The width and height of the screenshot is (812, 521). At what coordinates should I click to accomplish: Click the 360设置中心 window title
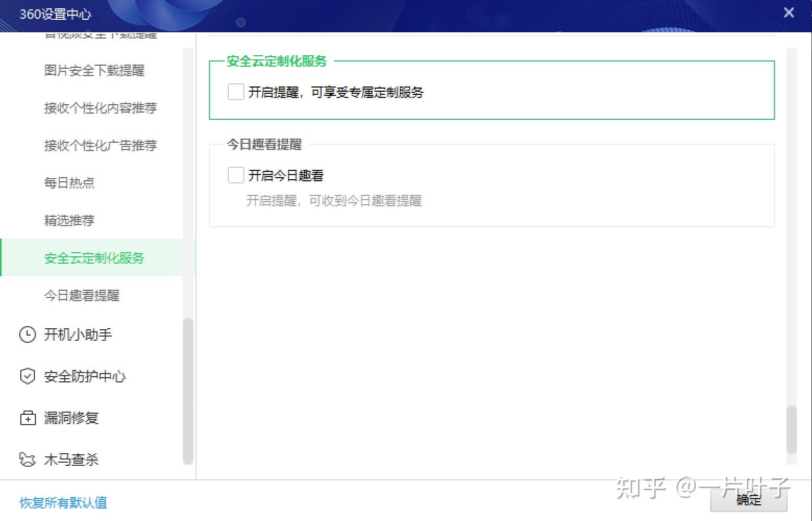[55, 14]
